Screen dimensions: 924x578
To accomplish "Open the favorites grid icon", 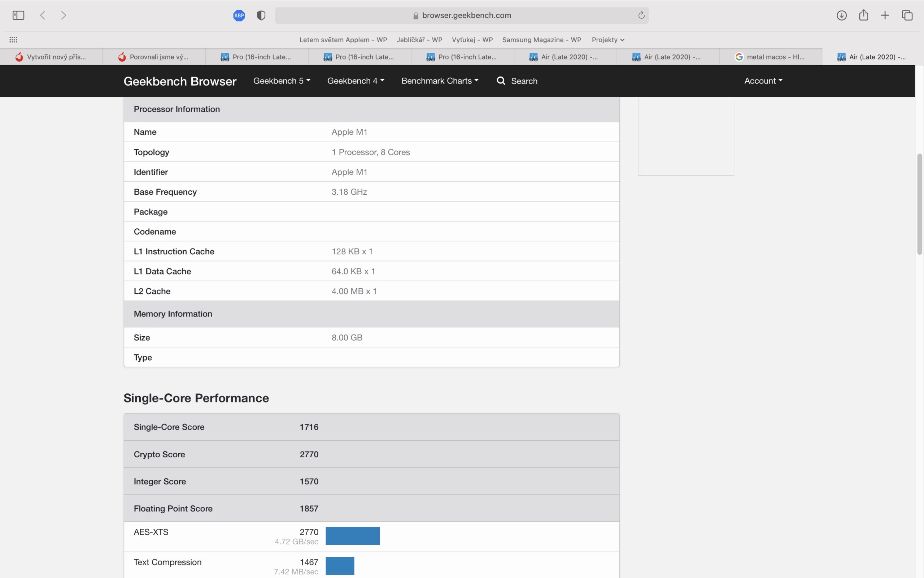I will tap(13, 40).
